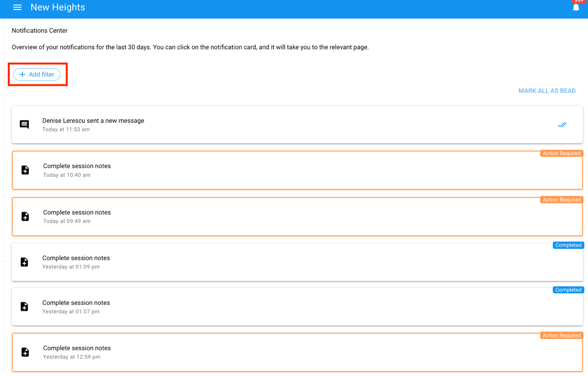This screenshot has width=588, height=376.
Task: Click document icon for Yesterday 12:59 pm notes
Action: click(25, 352)
